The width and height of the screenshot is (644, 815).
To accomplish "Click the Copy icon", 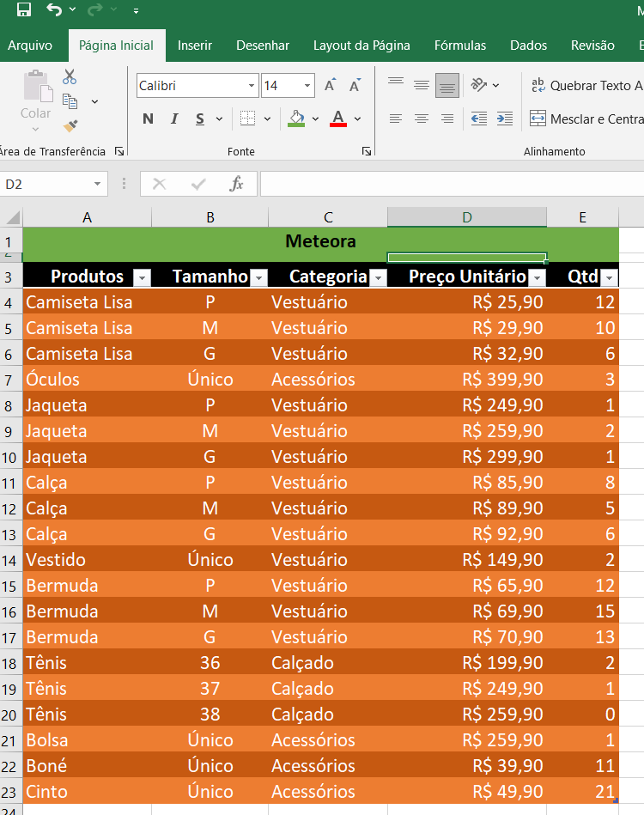I will coord(70,101).
